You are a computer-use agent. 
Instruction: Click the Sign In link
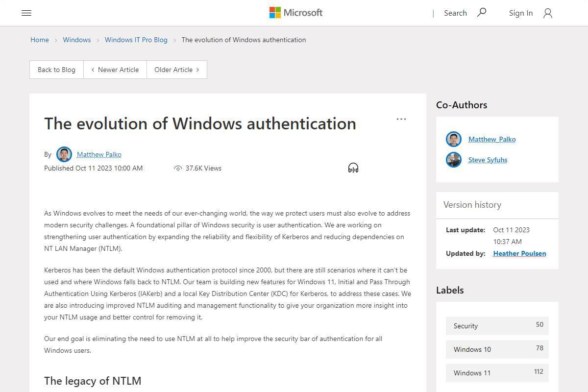pyautogui.click(x=521, y=13)
